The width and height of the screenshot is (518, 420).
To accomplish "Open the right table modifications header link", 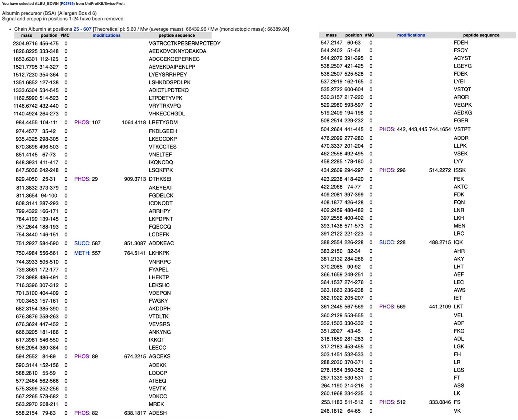I will pos(411,35).
